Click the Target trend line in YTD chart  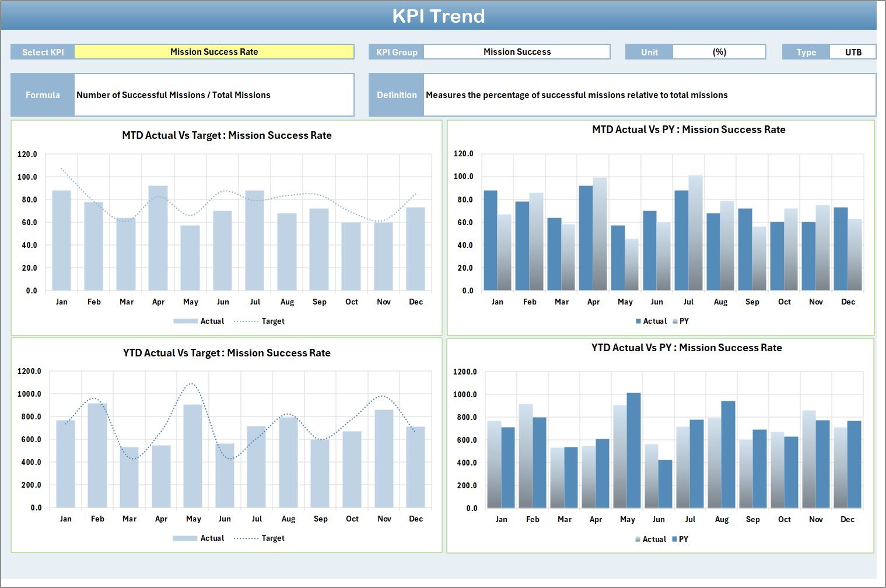click(x=193, y=385)
